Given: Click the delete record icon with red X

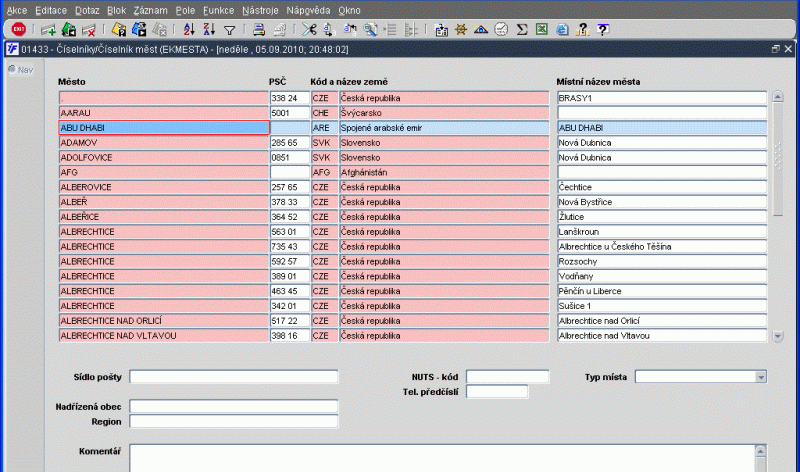Looking at the screenshot, I should click(89, 30).
